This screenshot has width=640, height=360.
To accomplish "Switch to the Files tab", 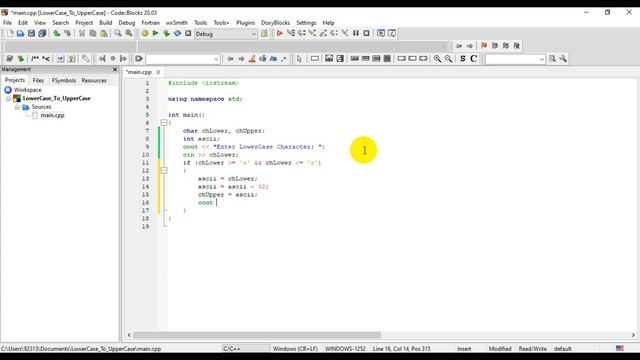I will (x=38, y=80).
